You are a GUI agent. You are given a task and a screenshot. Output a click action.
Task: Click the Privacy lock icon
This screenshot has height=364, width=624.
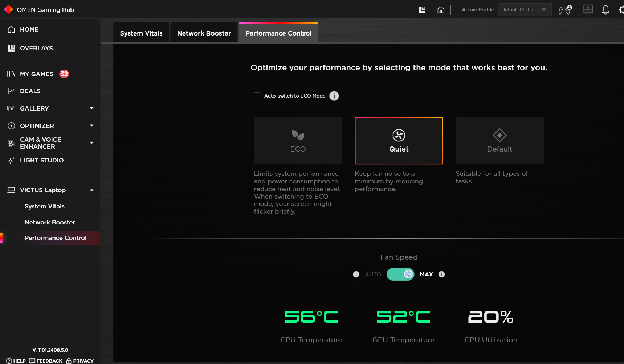(x=69, y=361)
